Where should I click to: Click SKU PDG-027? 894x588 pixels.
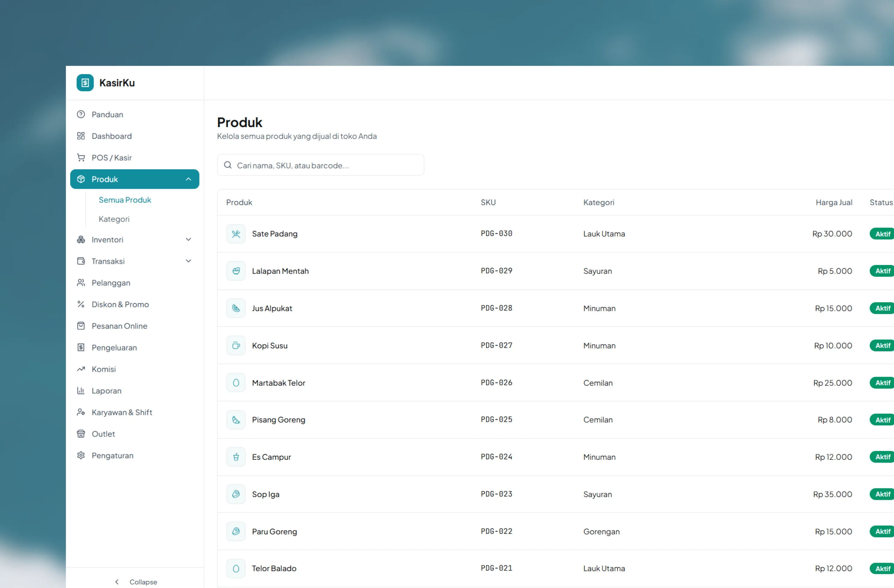coord(496,345)
